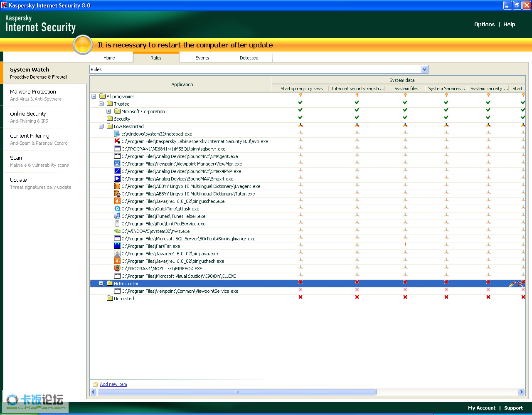Click the Firefox FIREFOX.EXE icon
This screenshot has width=532, height=415.
pos(117,269)
